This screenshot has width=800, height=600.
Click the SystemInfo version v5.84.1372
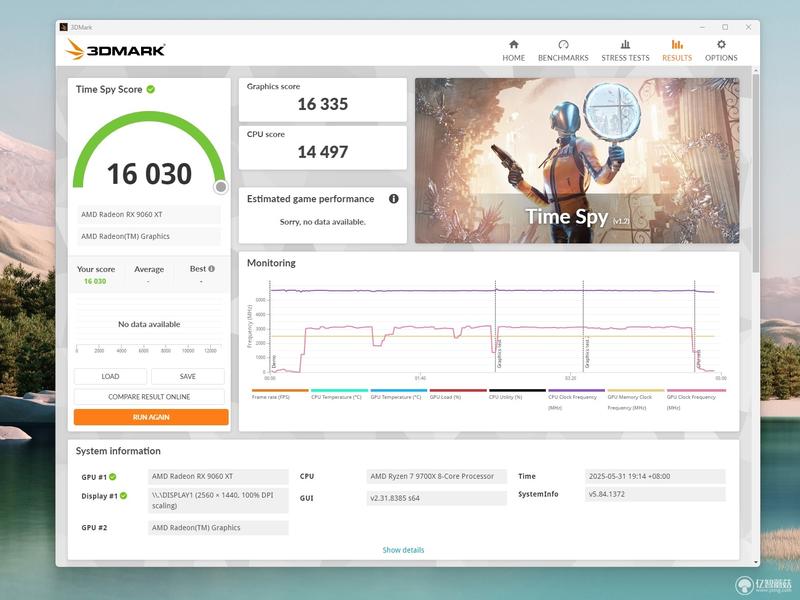click(655, 494)
